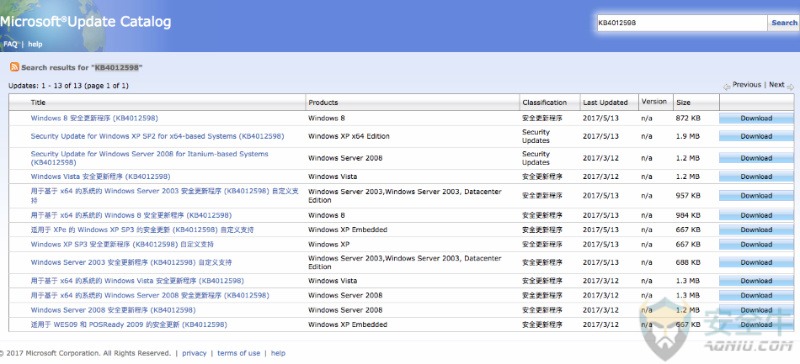The image size is (800, 364).
Task: Download the x64 Windows Vista 1.3 MB update
Action: [x=756, y=281]
